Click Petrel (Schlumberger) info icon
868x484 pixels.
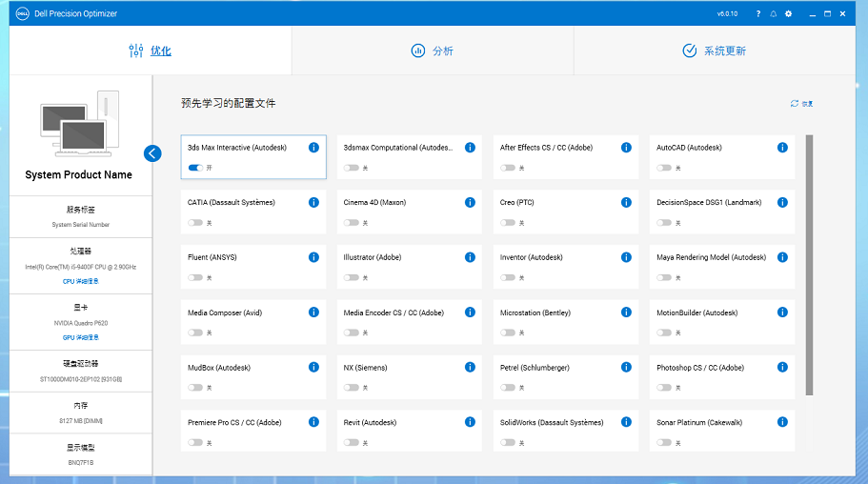626,367
